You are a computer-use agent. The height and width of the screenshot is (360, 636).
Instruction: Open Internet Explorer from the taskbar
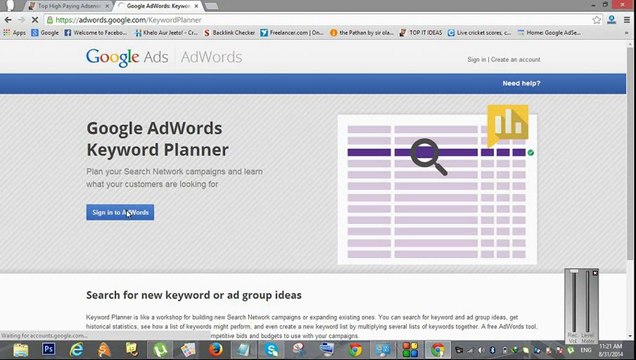(76, 350)
